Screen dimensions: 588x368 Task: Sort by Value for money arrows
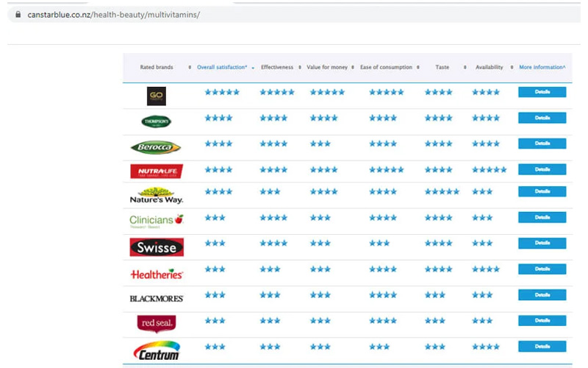tap(353, 67)
